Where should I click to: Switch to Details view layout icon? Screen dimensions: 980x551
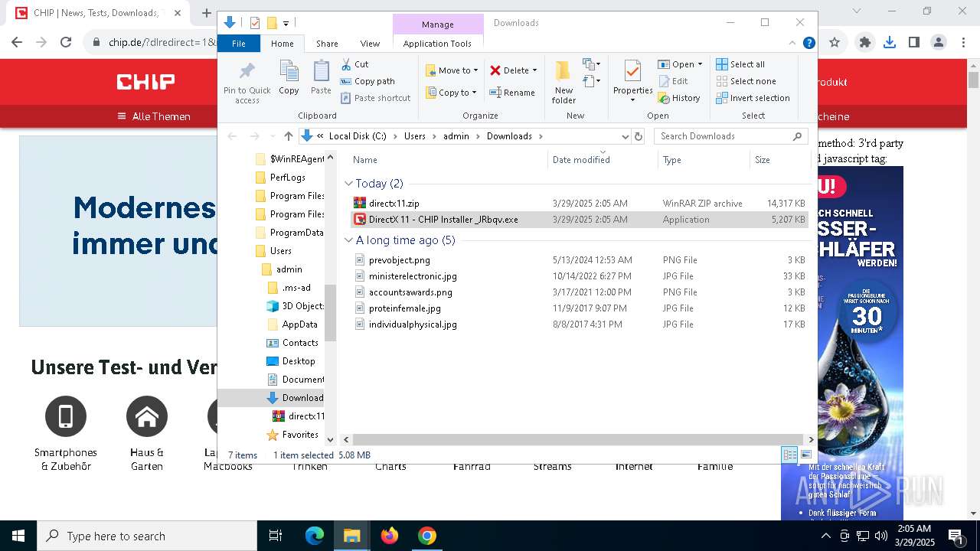pos(789,455)
